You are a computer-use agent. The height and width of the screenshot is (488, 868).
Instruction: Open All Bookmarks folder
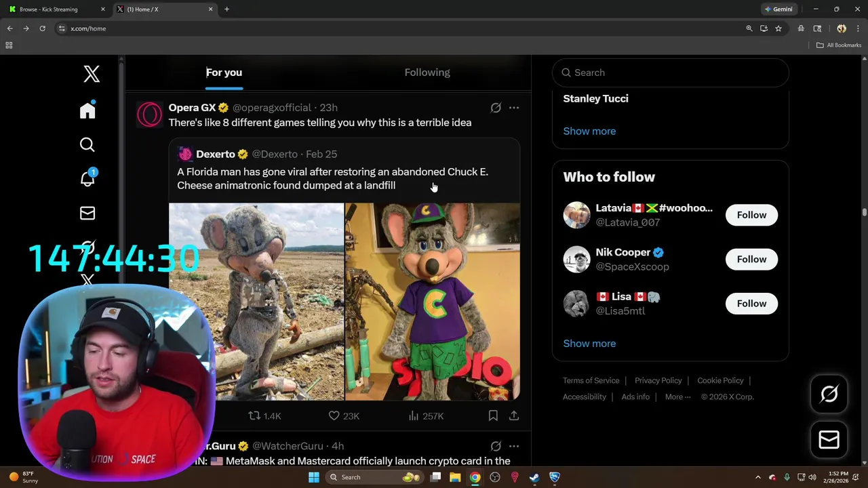(839, 45)
